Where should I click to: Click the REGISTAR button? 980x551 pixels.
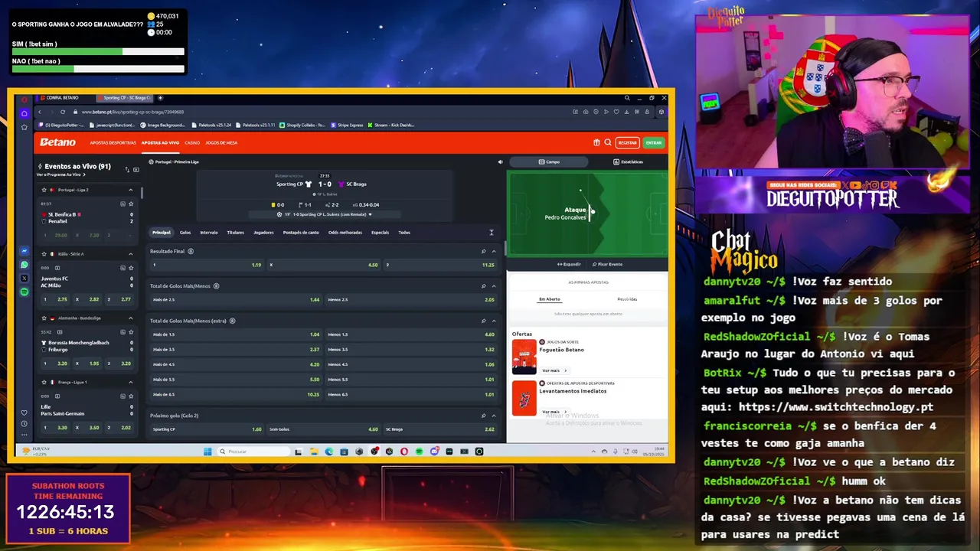point(628,142)
